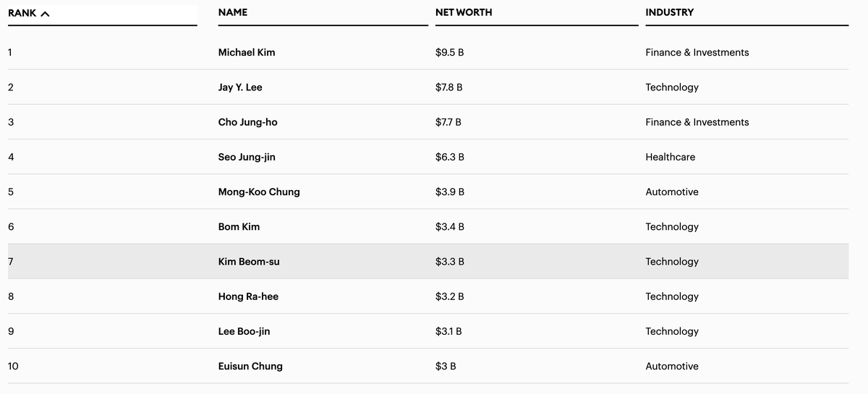Open Euisun Chung's profile

[250, 367]
